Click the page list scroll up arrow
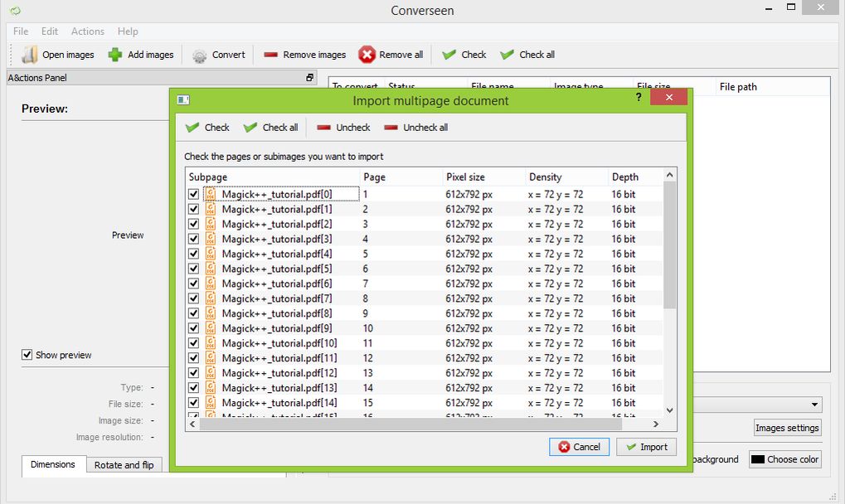The width and height of the screenshot is (845, 504). coord(669,175)
